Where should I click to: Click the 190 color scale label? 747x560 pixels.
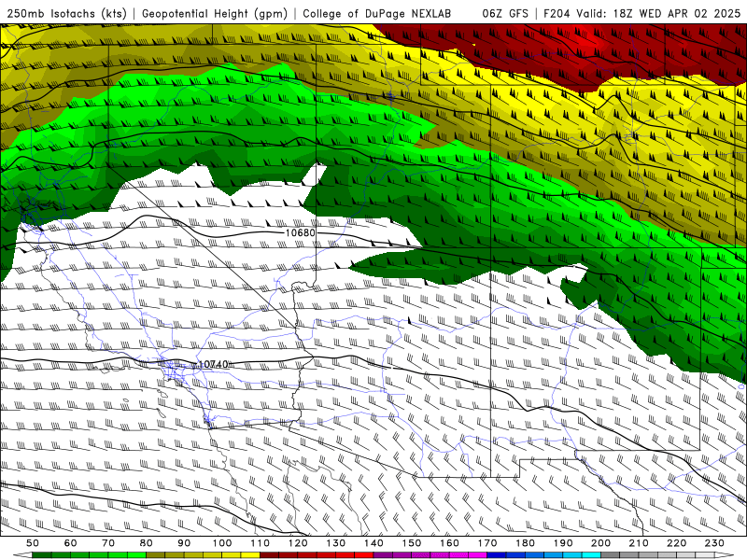tap(563, 543)
